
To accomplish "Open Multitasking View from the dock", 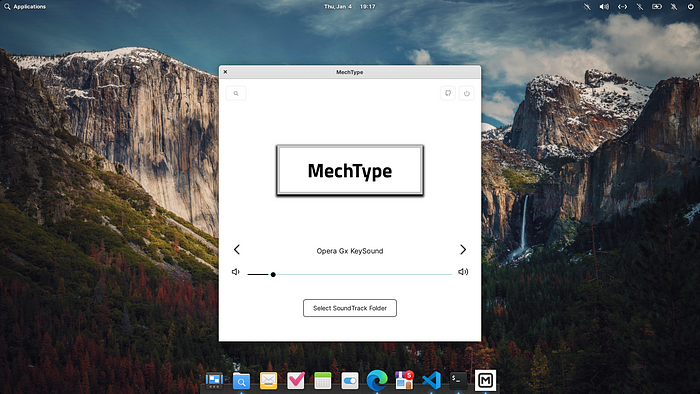I will click(214, 380).
